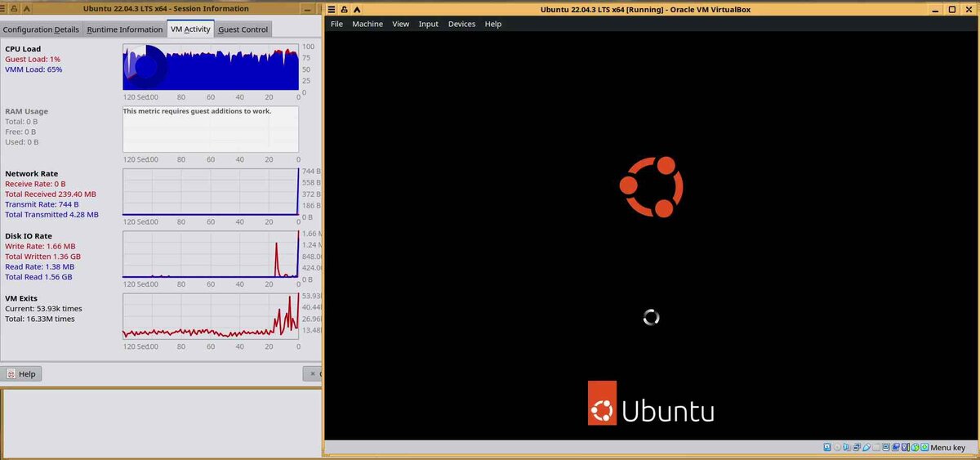
Task: Click the recording indicator in status bar
Action: click(896, 447)
